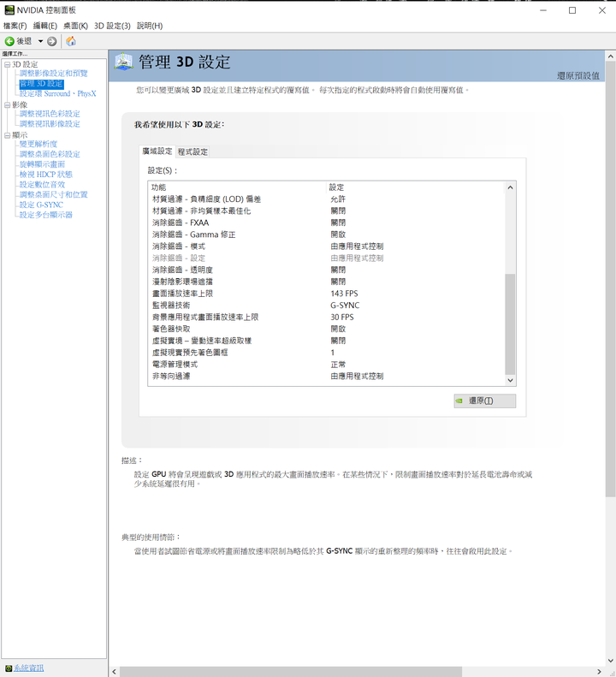Collapse the 影像 tree node
616x677 pixels.
pos(8,105)
